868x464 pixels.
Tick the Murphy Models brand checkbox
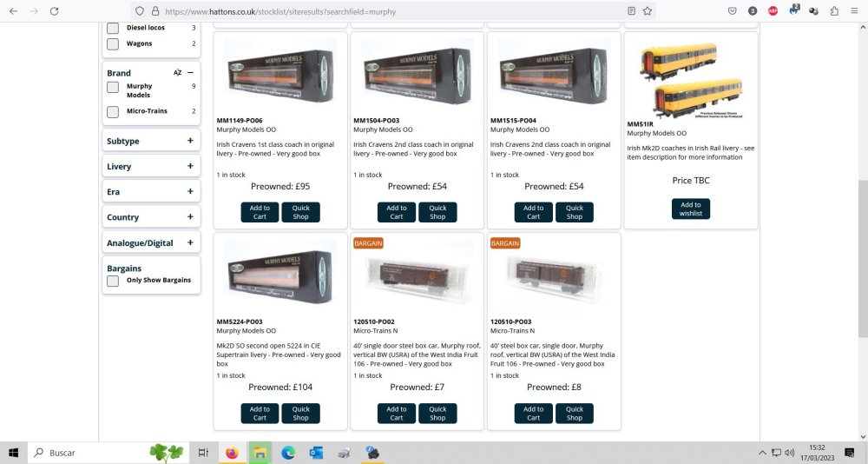(113, 87)
